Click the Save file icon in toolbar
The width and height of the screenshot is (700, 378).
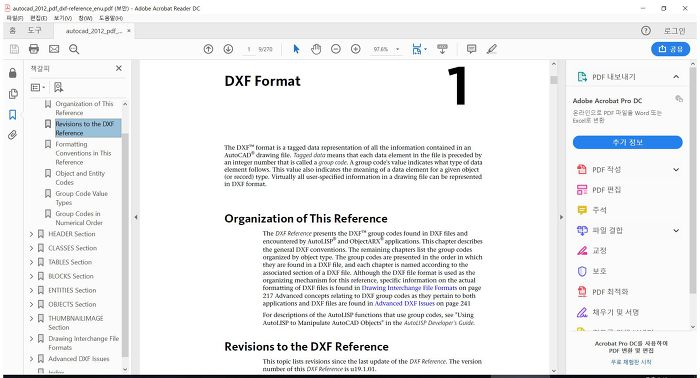click(x=14, y=49)
